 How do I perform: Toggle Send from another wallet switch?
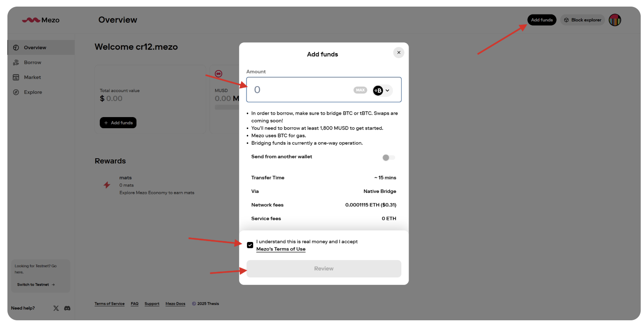[x=388, y=157]
